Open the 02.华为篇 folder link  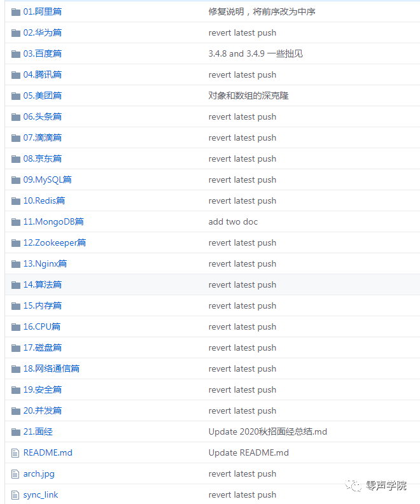click(43, 32)
